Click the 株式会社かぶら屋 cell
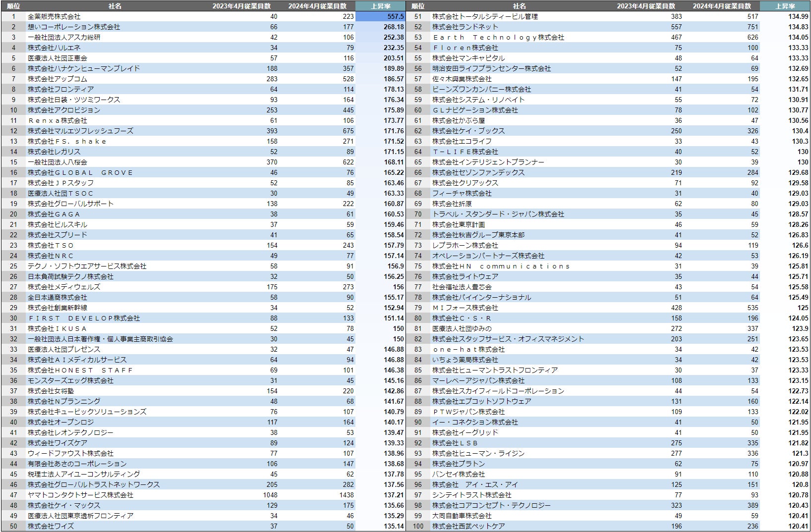The image size is (811, 532). click(x=459, y=120)
